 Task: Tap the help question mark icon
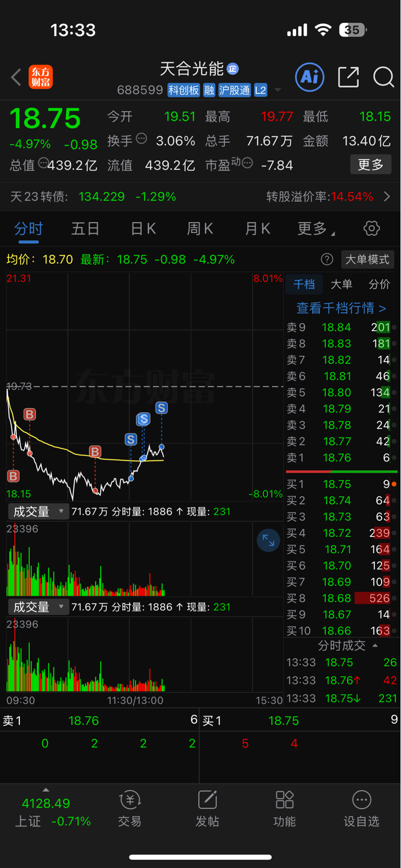(x=327, y=259)
